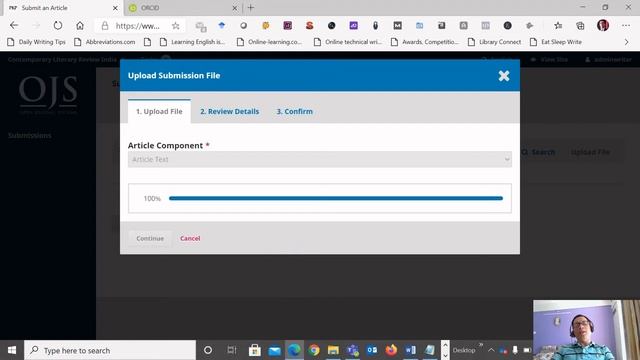Click the Continue button

(150, 238)
